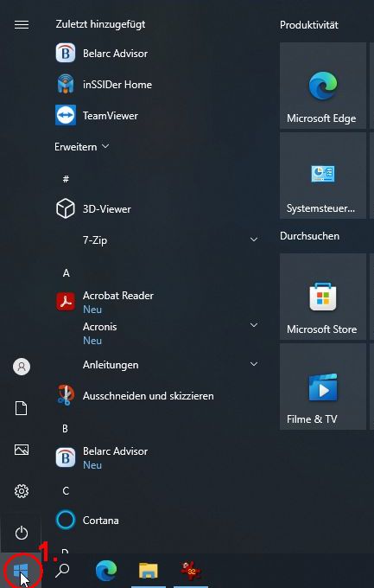The image size is (374, 588).
Task: Open taskbar search magnifier
Action: click(x=62, y=571)
